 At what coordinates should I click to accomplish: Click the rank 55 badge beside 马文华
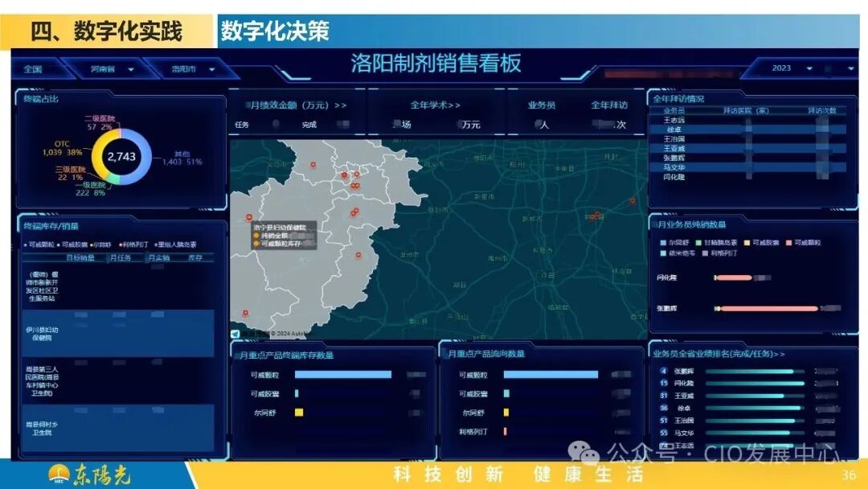click(x=664, y=433)
